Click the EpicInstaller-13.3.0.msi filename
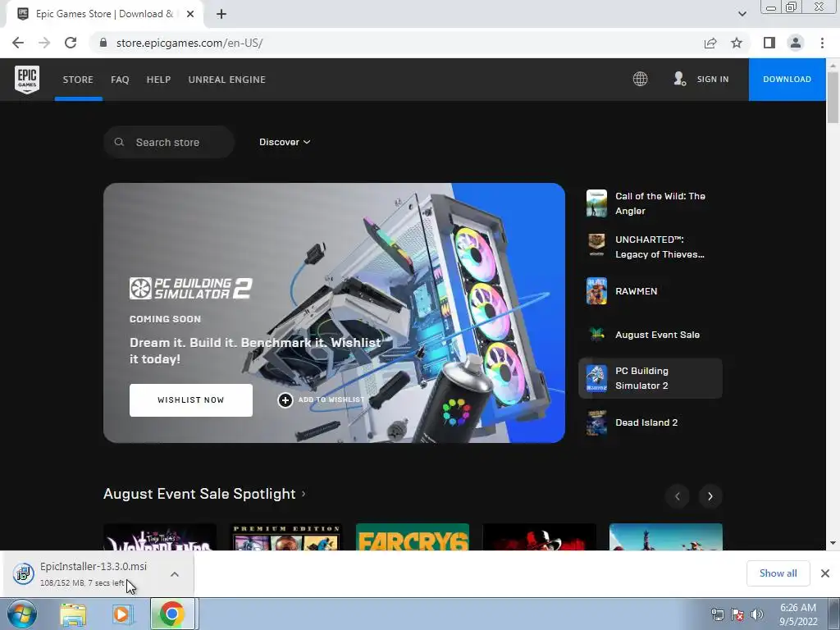The width and height of the screenshot is (840, 630). (94, 566)
